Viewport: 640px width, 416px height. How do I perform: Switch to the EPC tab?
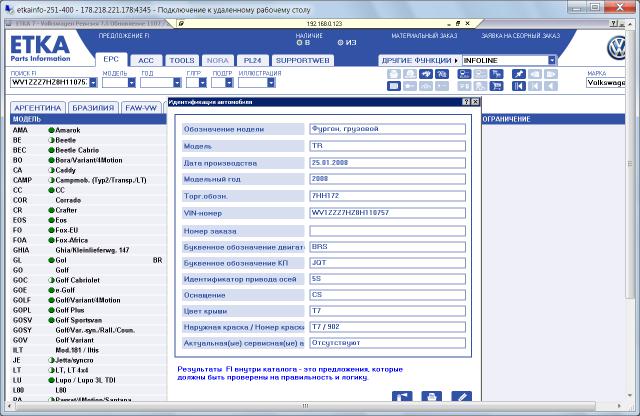tap(111, 60)
